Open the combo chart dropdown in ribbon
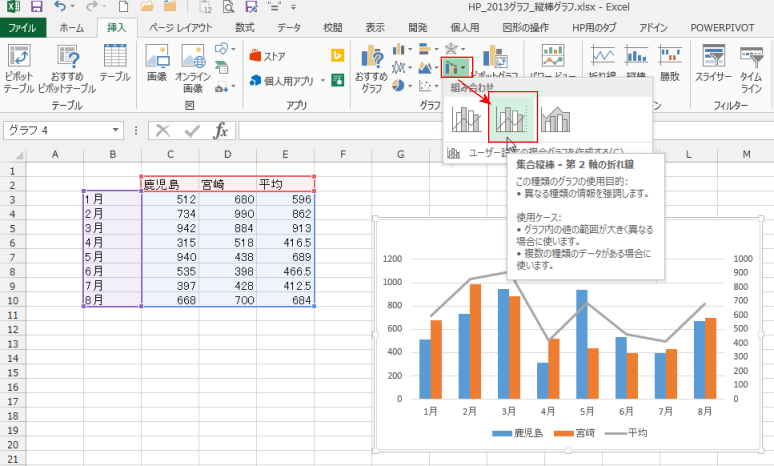This screenshot has width=774, height=466. pyautogui.click(x=455, y=68)
